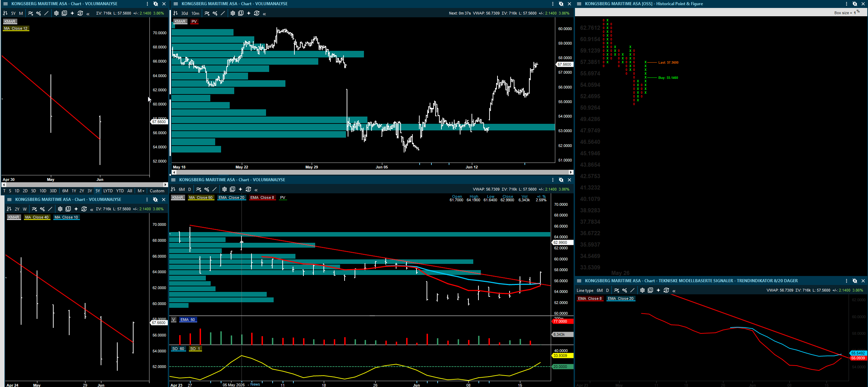Click the 6M time range button in range bar

(x=65, y=191)
